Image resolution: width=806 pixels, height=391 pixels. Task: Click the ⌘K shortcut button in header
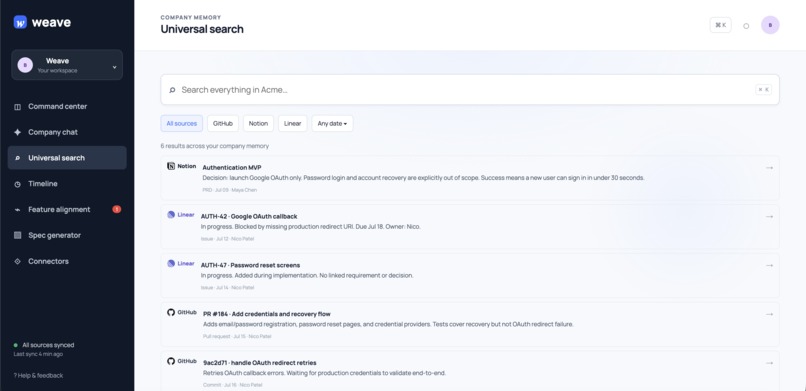(x=720, y=25)
